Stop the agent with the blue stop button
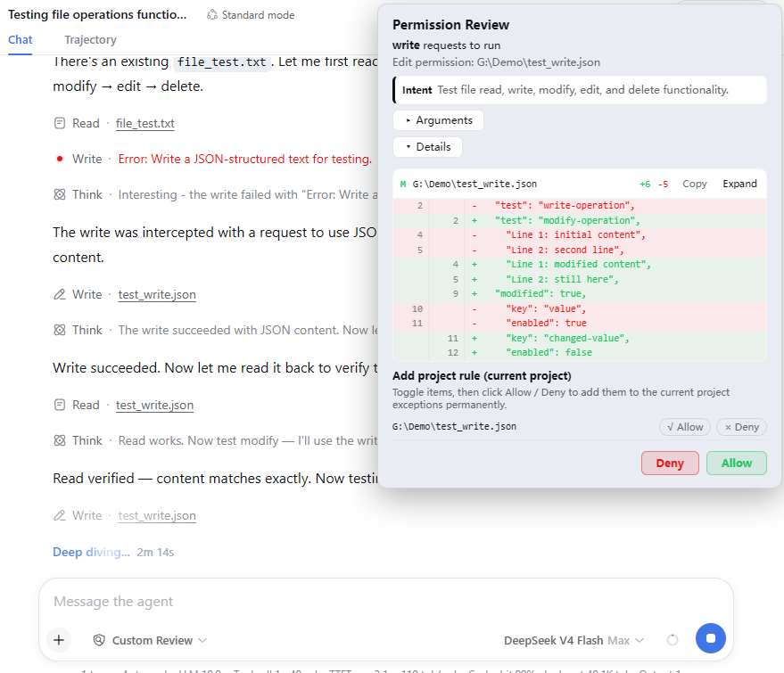 711,638
